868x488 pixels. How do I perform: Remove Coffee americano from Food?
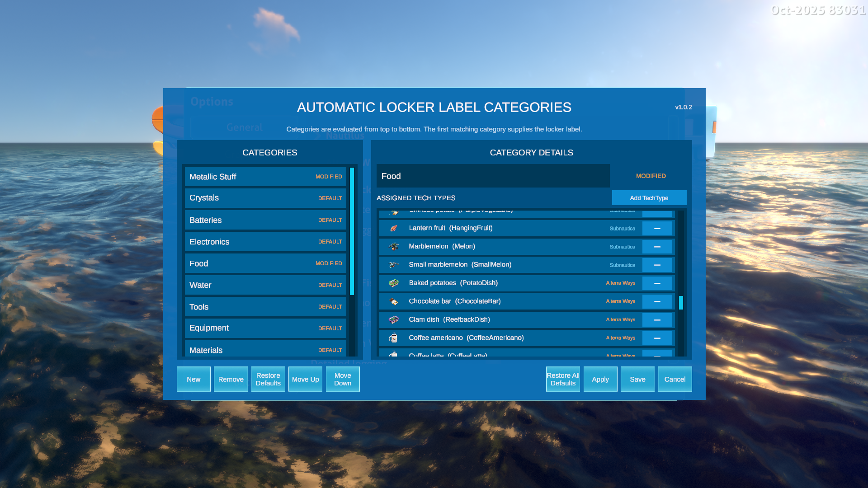pyautogui.click(x=657, y=338)
